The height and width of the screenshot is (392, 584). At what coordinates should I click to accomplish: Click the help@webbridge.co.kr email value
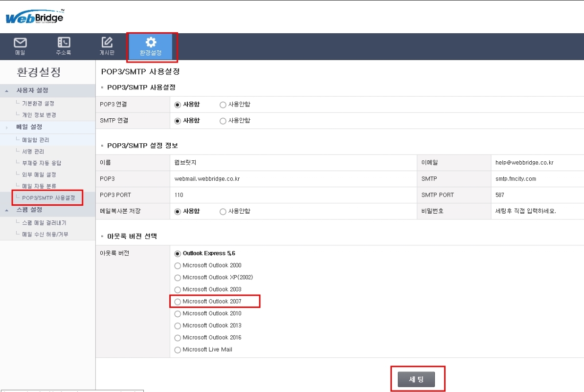coord(524,163)
